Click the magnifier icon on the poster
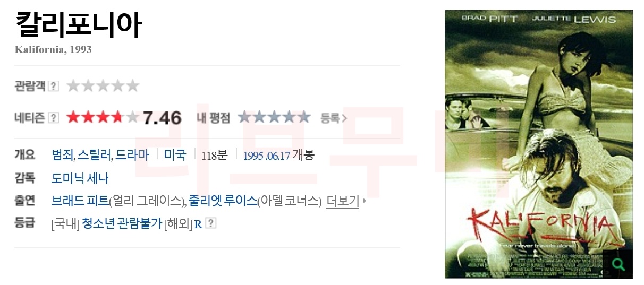Image resolution: width=644 pixels, height=285 pixels. tap(618, 264)
